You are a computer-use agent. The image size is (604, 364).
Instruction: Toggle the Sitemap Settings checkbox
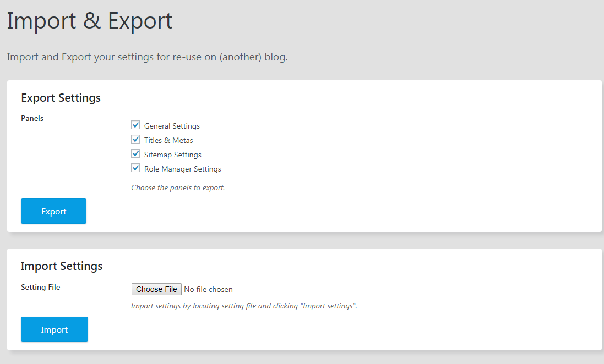point(135,154)
